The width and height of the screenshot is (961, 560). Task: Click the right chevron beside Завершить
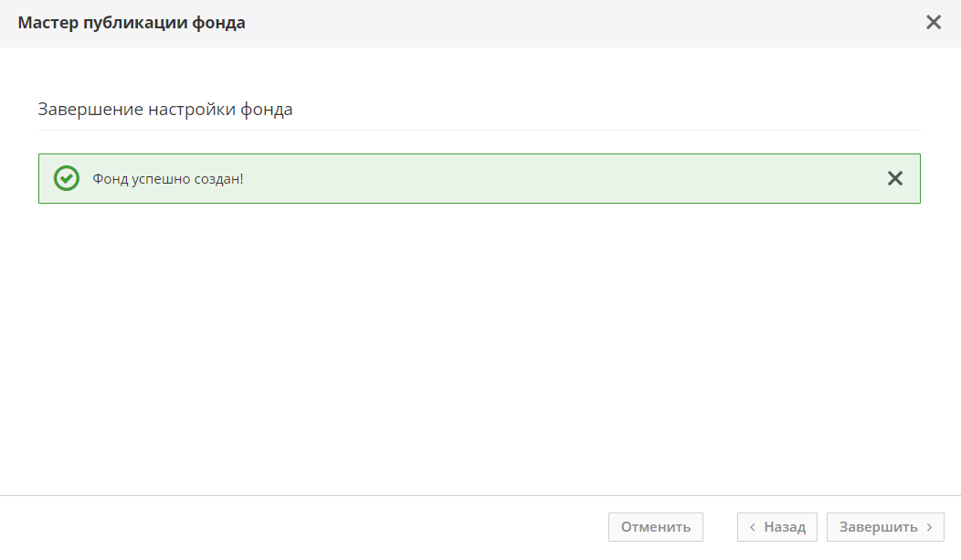coord(929,527)
